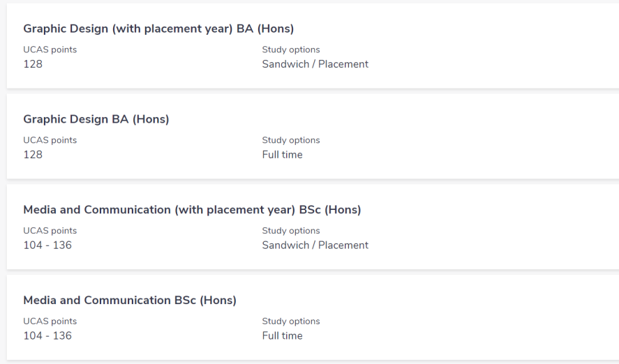The width and height of the screenshot is (619, 364).
Task: Click Study options label in Graphic Design BA full-time card
Action: pyautogui.click(x=290, y=140)
